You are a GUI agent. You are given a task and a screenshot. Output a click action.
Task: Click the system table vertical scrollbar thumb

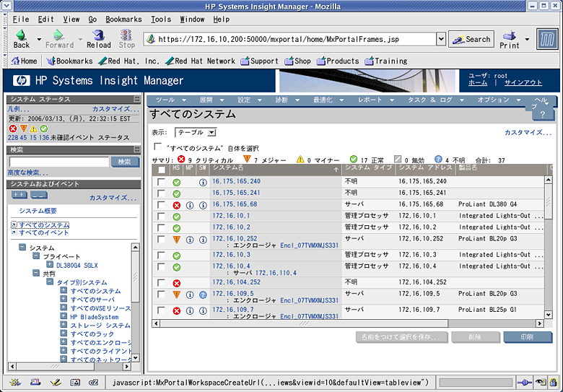click(x=549, y=201)
